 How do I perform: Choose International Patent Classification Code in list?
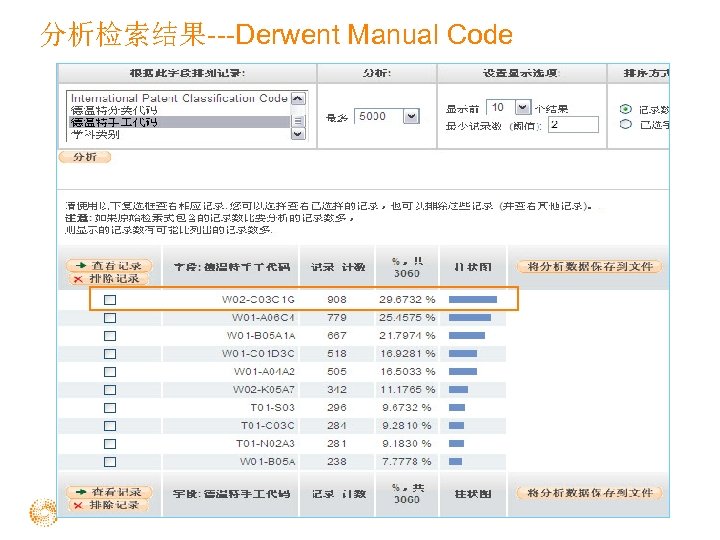[179, 98]
